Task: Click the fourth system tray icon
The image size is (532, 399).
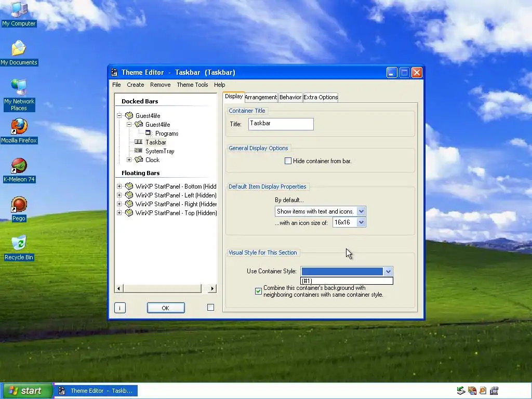Action: click(494, 391)
